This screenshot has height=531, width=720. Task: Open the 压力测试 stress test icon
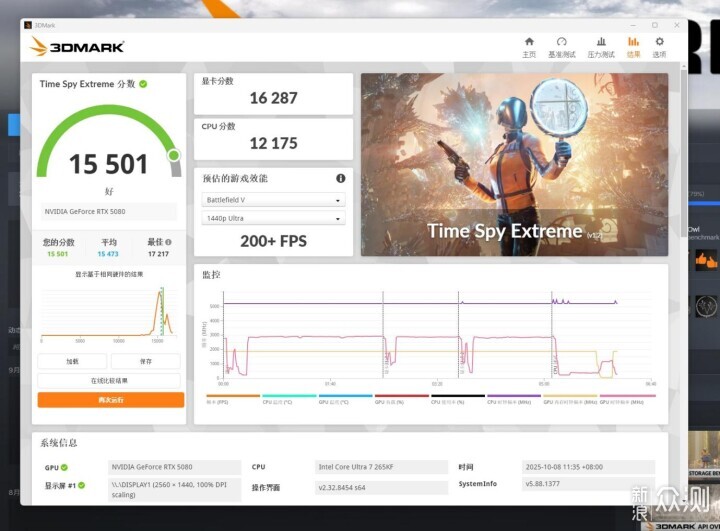pos(601,42)
